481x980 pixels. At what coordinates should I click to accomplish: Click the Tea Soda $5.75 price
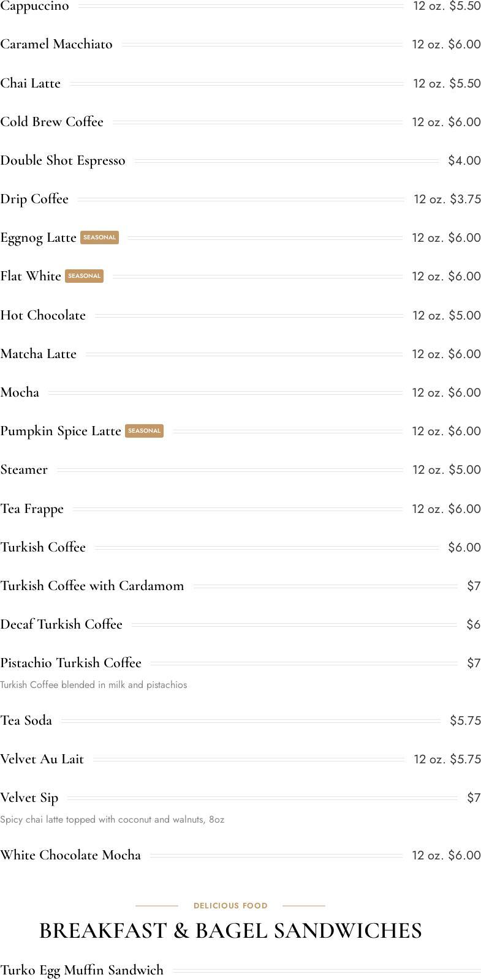(x=465, y=720)
